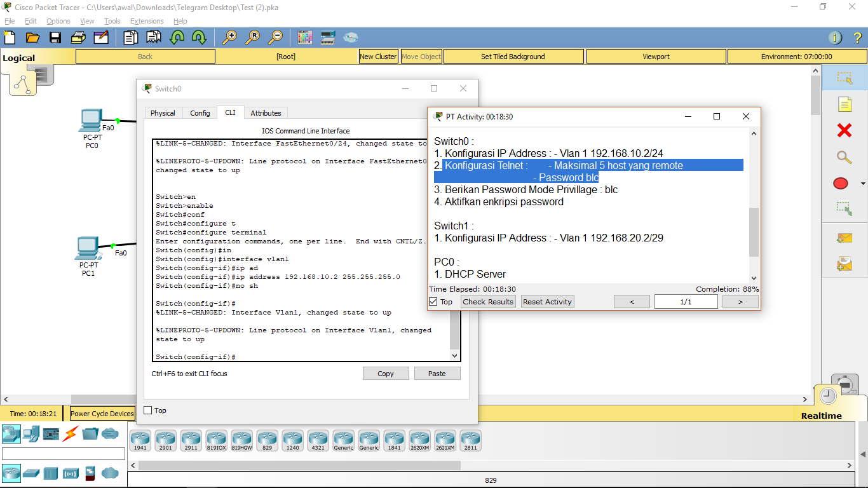Open the Activity Wizard icon
The width and height of the screenshot is (868, 488).
coord(101,37)
